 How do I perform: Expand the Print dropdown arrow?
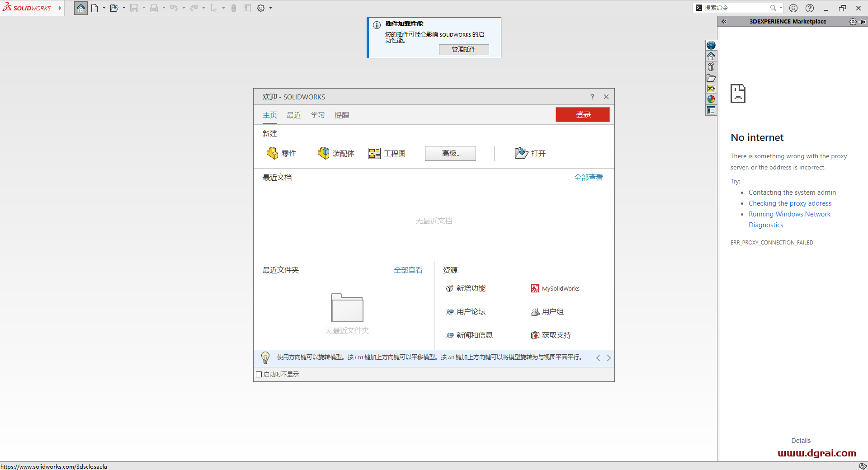coord(164,8)
